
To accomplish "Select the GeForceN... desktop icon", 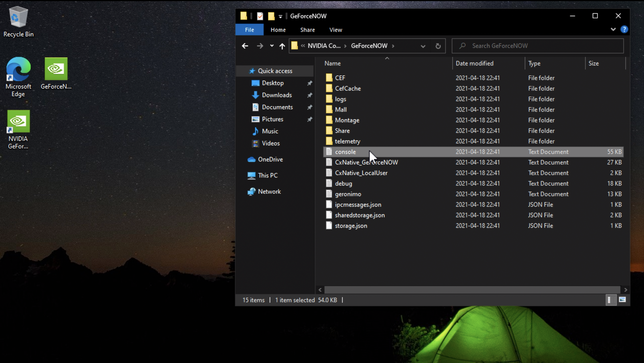I will coord(56,73).
